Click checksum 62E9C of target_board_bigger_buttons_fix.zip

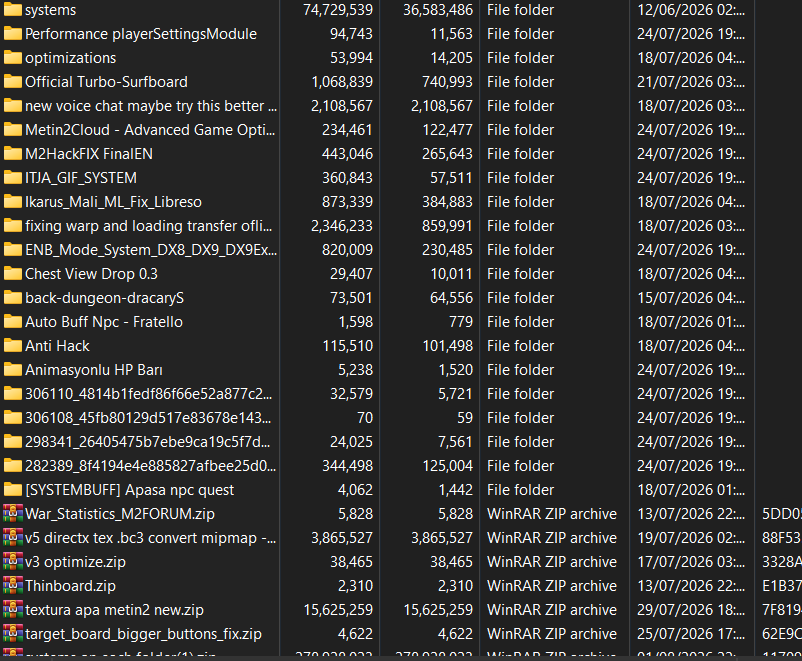(782, 634)
